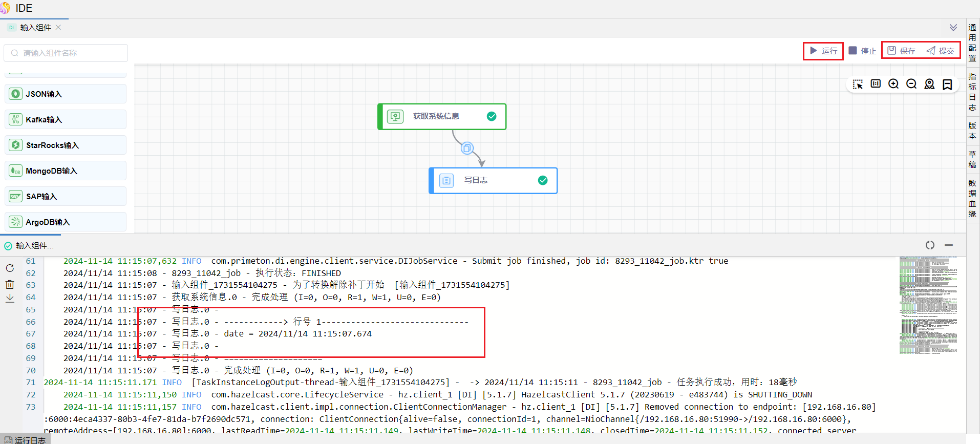
Task: Click log line 64 获取系统信息.0 完成处理
Action: 252,298
